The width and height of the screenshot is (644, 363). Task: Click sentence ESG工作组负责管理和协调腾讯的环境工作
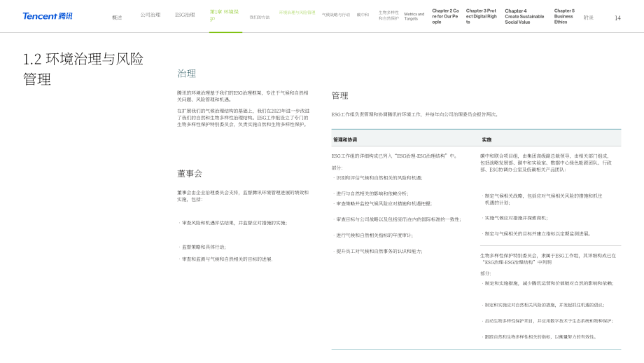tap(415, 114)
